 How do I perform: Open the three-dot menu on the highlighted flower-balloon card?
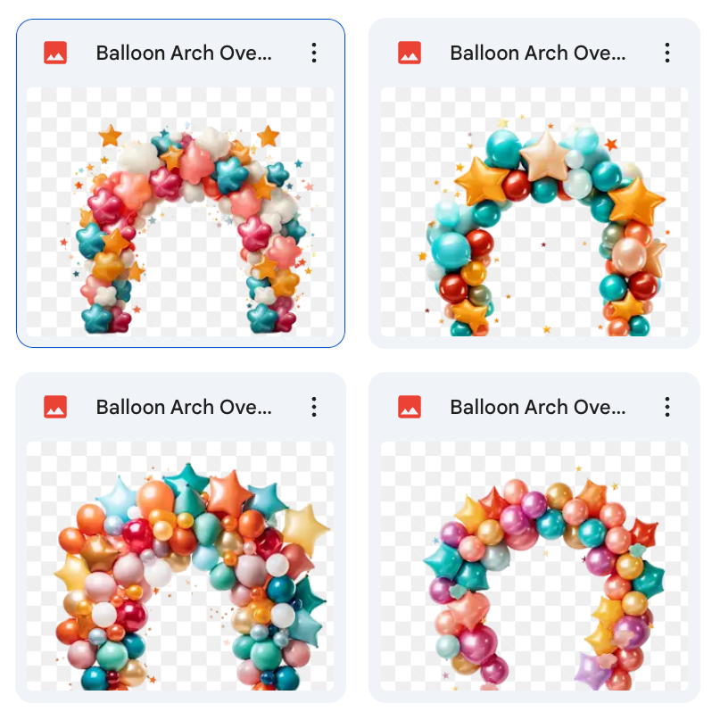click(314, 53)
